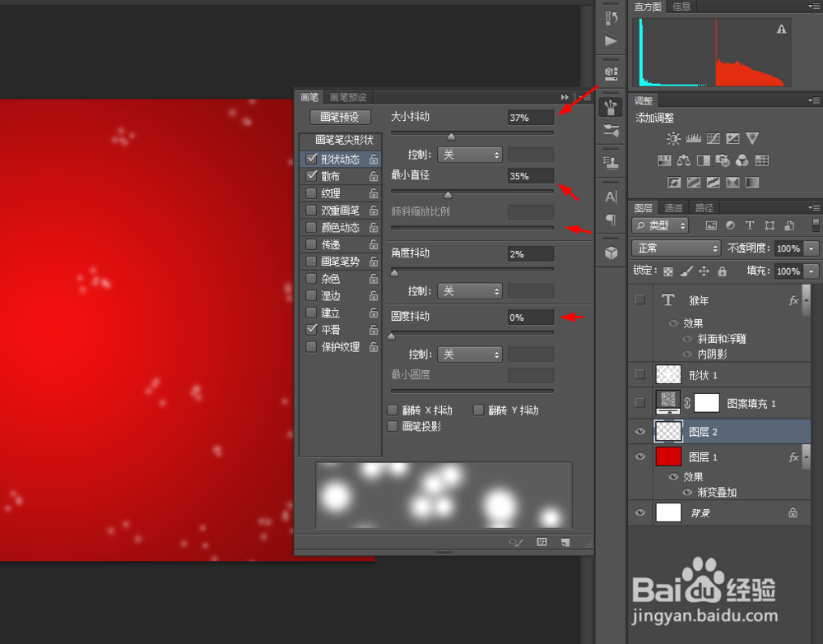Viewport: 823px width, 644px height.
Task: Show the 猴年 text layer
Action: [x=639, y=299]
